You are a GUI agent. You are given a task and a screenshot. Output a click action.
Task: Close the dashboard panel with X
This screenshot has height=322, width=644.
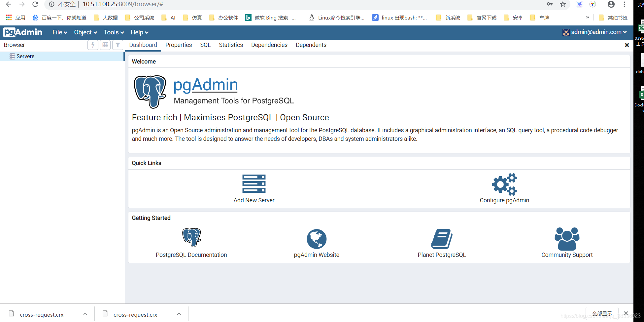[x=627, y=45]
